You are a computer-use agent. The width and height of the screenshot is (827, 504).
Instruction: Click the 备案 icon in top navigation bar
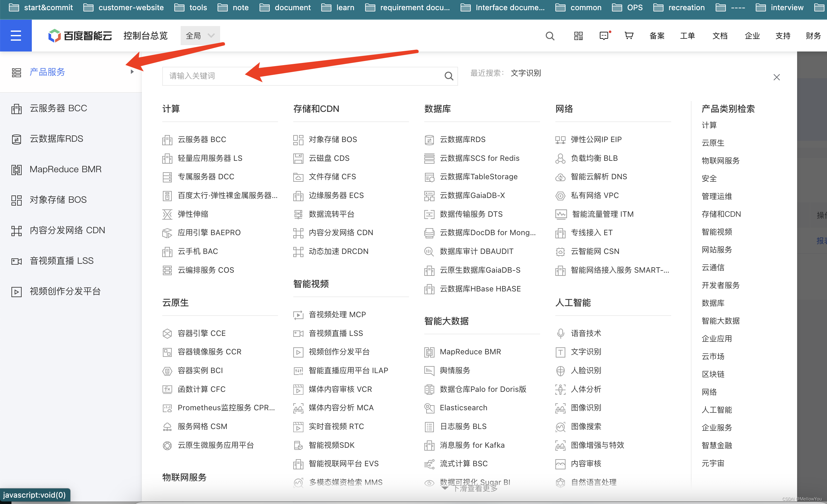click(656, 35)
